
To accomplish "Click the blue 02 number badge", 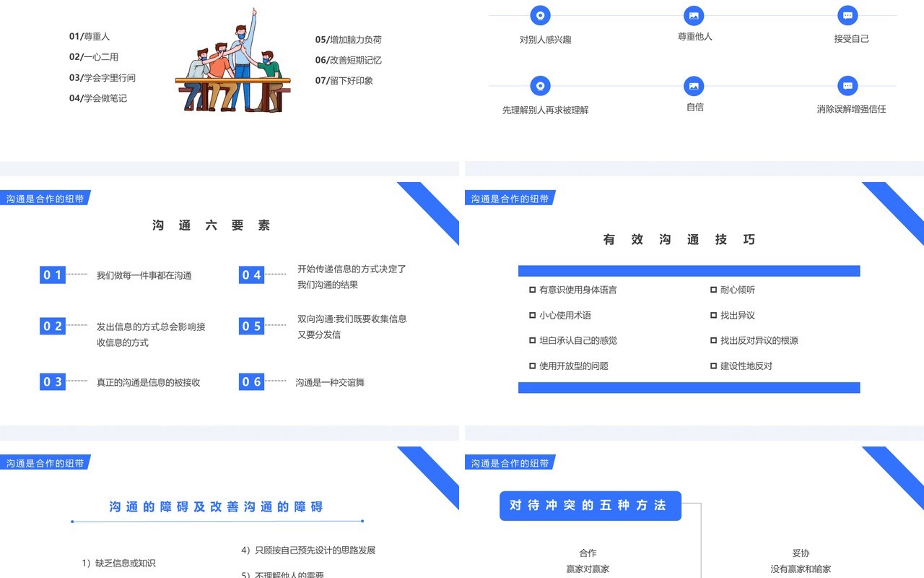I will (x=53, y=326).
